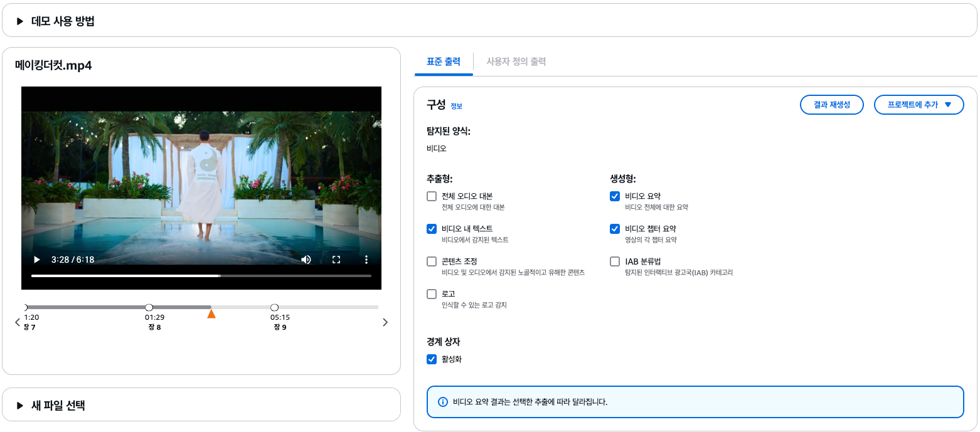Click the 결과 재생성 button
The image size is (980, 432).
click(832, 105)
